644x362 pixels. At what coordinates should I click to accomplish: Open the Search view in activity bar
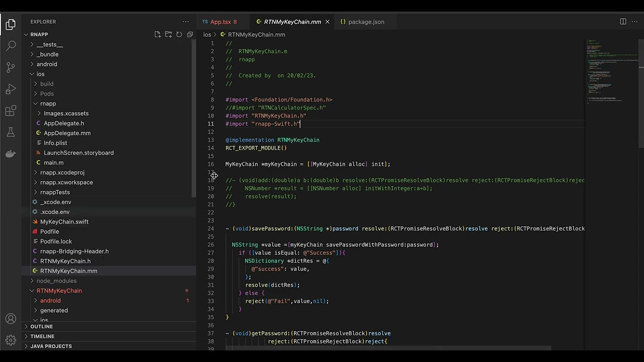pyautogui.click(x=11, y=46)
